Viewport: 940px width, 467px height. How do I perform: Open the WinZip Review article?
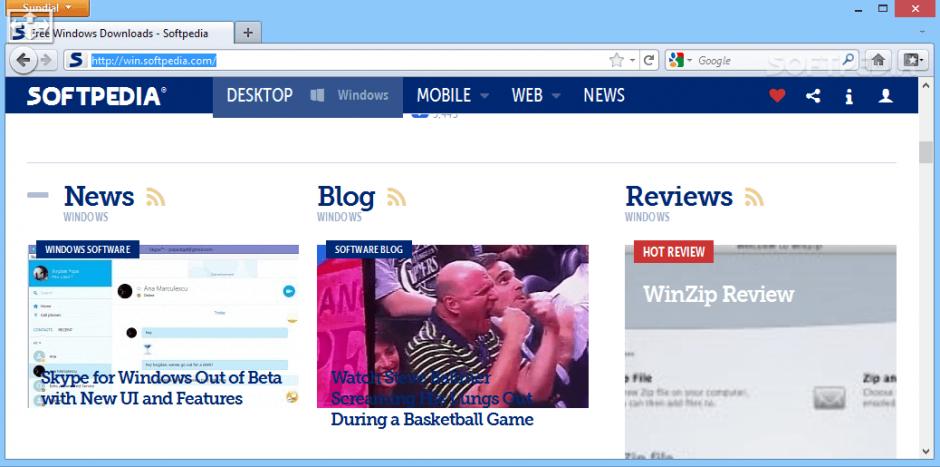pyautogui.click(x=718, y=294)
